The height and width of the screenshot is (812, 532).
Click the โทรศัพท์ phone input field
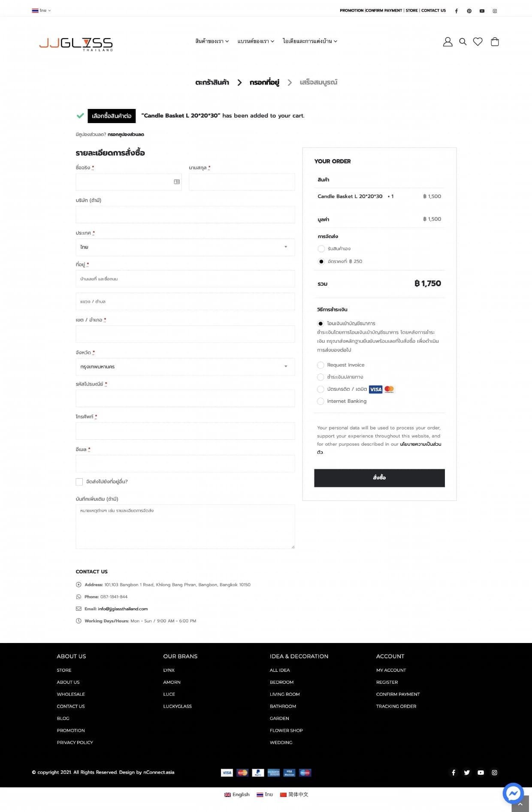pyautogui.click(x=184, y=431)
